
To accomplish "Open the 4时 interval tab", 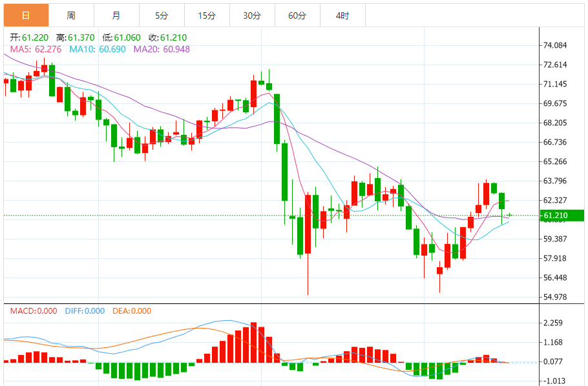I will click(342, 15).
